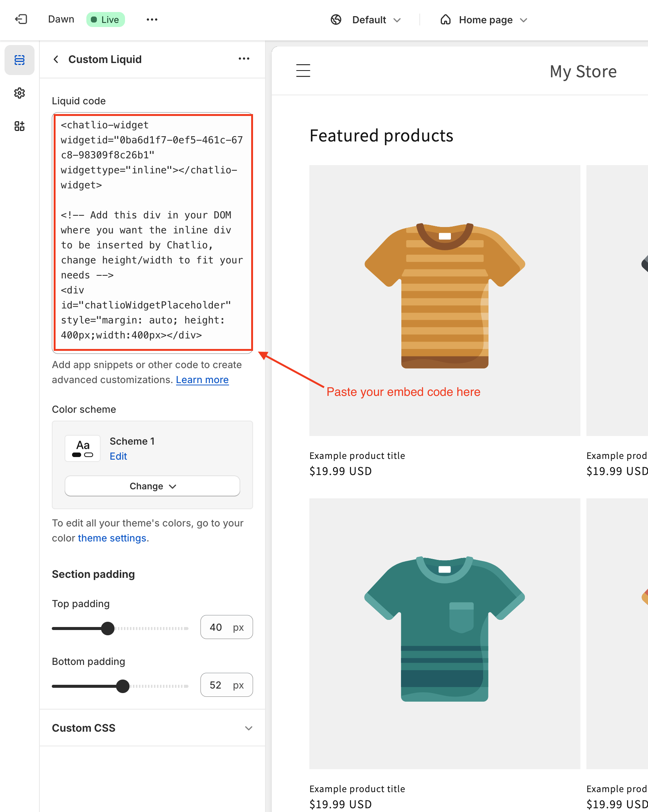Open the Sections panel icon in the sidebar
Viewport: 648px width, 812px height.
[x=20, y=60]
